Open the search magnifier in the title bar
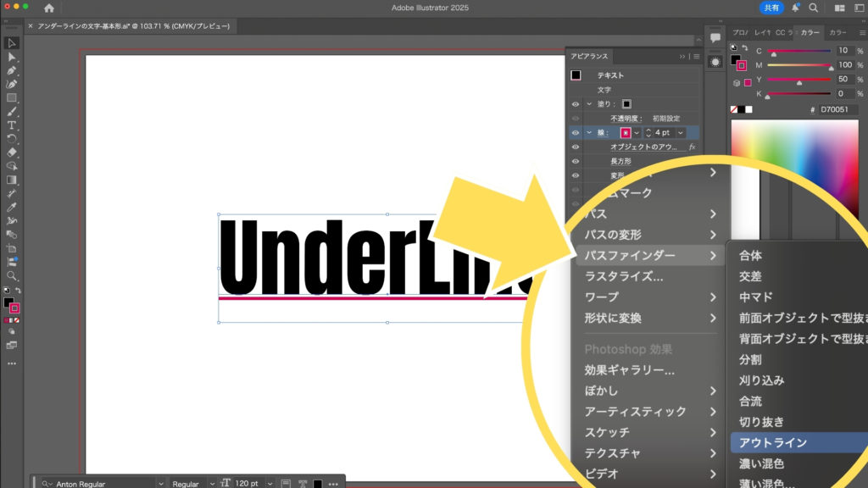868x488 pixels. tap(814, 8)
